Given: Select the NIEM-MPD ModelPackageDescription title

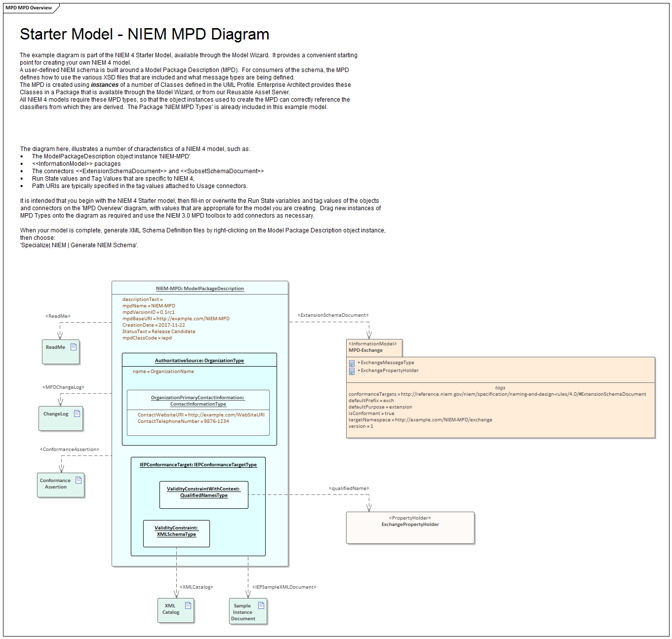Looking at the screenshot, I should 199,289.
